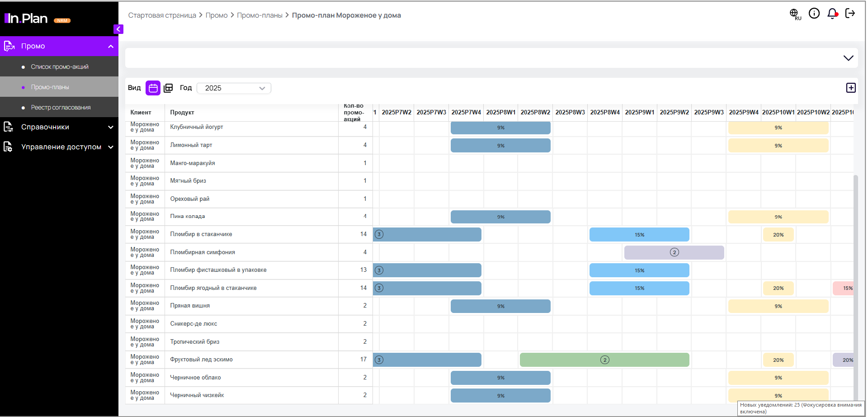This screenshot has width=868, height=417.
Task: Open the information icon in header
Action: click(814, 14)
